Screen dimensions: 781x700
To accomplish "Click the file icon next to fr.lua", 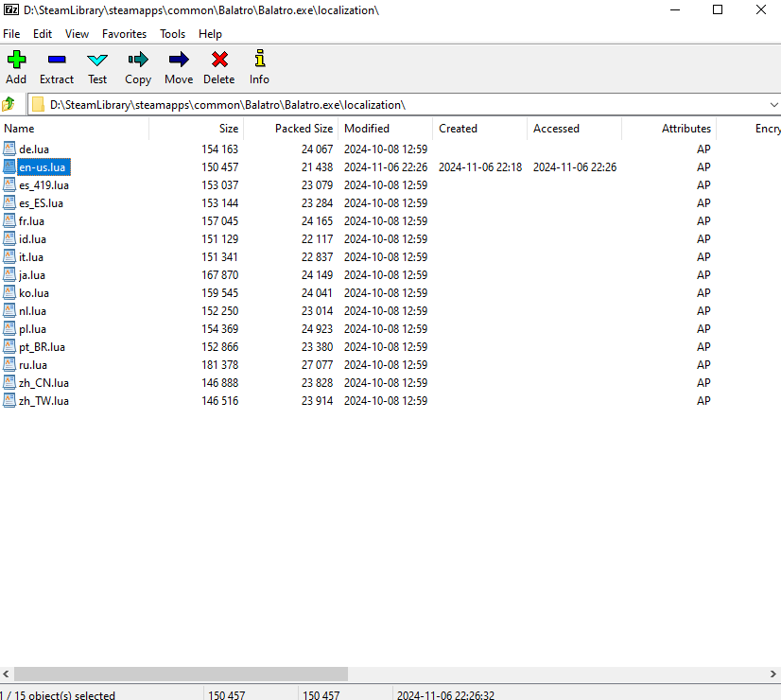I will point(9,220).
